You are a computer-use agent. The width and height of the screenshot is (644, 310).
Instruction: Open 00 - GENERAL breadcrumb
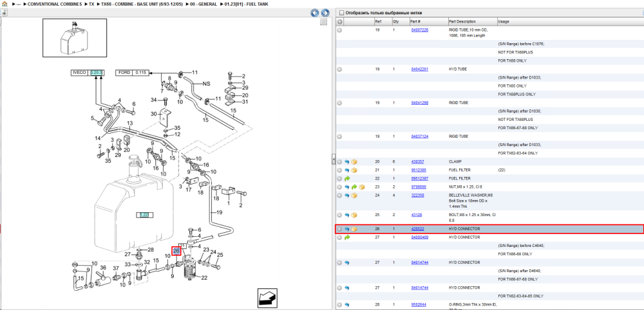point(204,3)
